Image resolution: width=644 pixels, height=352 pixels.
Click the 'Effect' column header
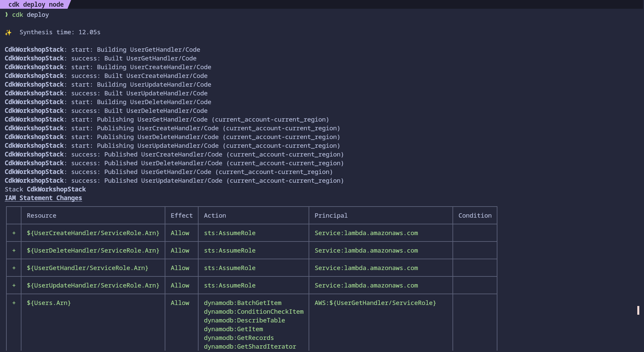click(x=182, y=216)
